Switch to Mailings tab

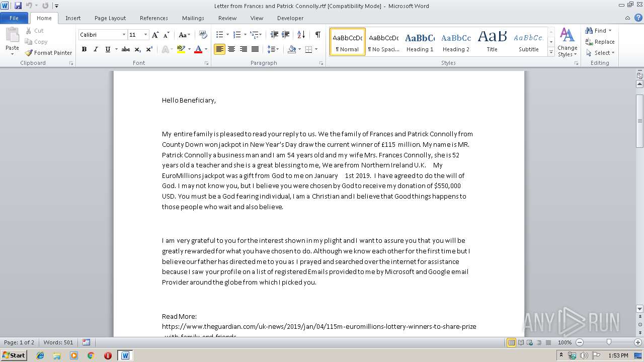tap(193, 18)
